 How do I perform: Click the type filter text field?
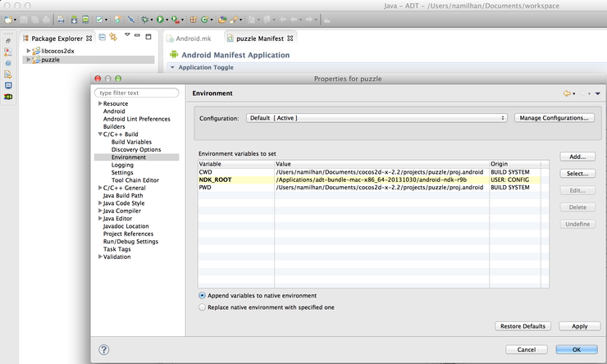coord(137,93)
